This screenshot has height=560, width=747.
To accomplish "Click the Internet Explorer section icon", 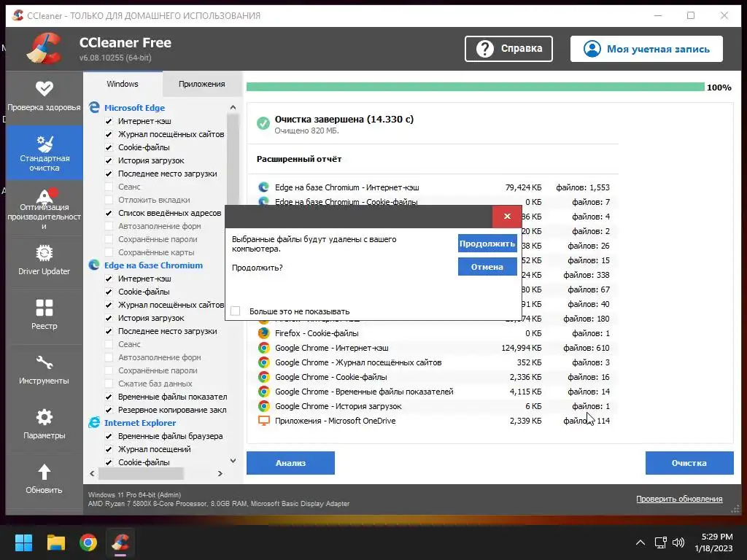I will (x=94, y=422).
